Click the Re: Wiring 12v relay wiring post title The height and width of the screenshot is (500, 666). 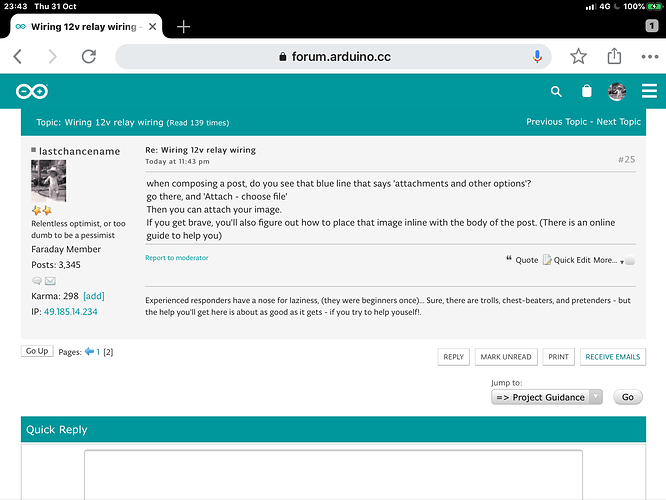(x=200, y=150)
